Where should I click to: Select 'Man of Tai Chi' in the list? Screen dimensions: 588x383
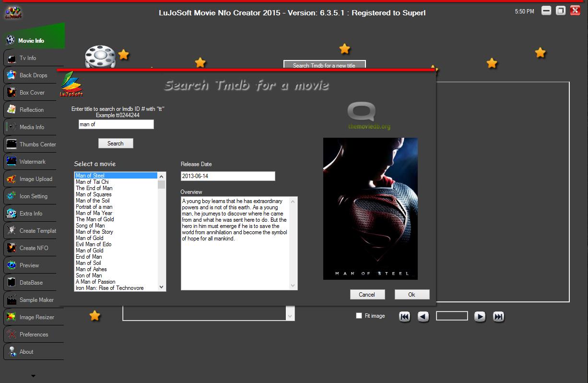click(x=116, y=182)
